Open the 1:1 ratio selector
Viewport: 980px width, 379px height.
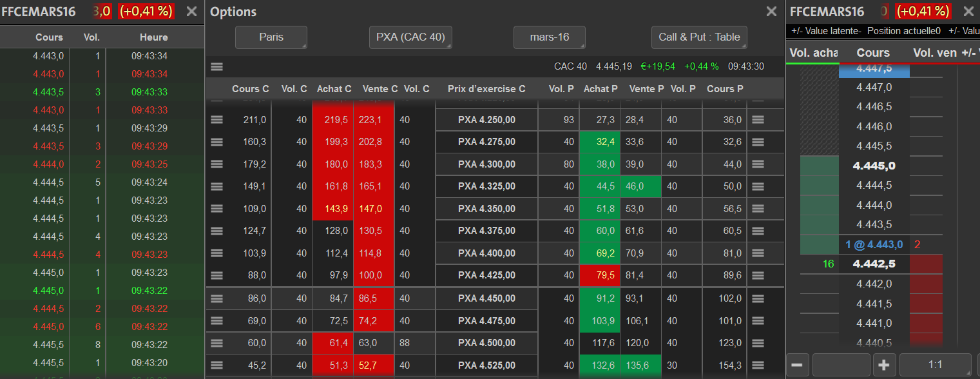(935, 365)
